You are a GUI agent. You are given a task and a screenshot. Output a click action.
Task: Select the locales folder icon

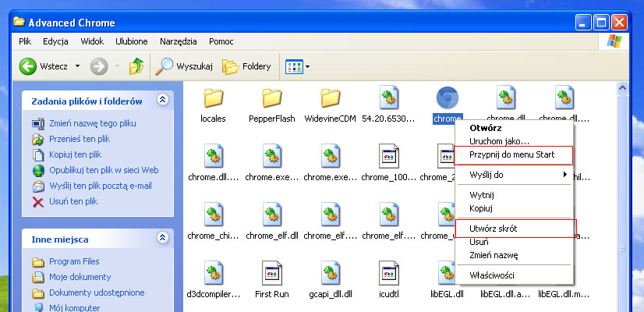[x=213, y=97]
